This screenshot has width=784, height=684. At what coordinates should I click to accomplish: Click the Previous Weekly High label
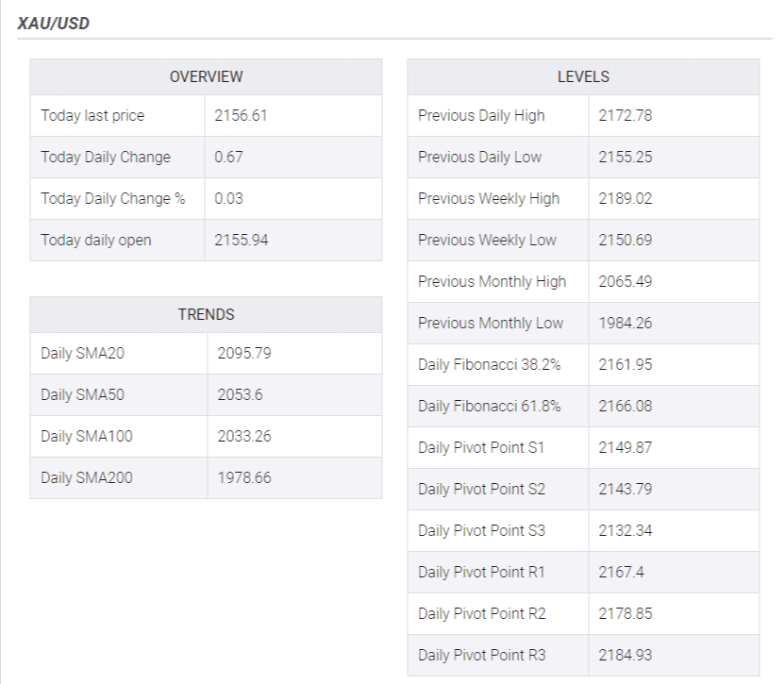(x=489, y=199)
